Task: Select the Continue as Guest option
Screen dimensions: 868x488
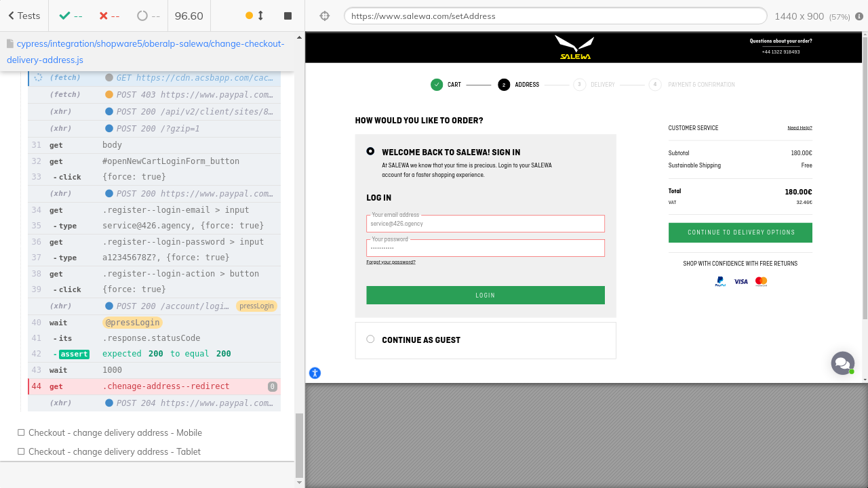Action: click(370, 339)
